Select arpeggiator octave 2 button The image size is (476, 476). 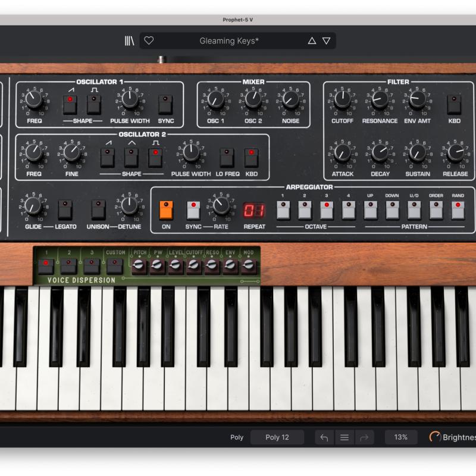pos(305,210)
